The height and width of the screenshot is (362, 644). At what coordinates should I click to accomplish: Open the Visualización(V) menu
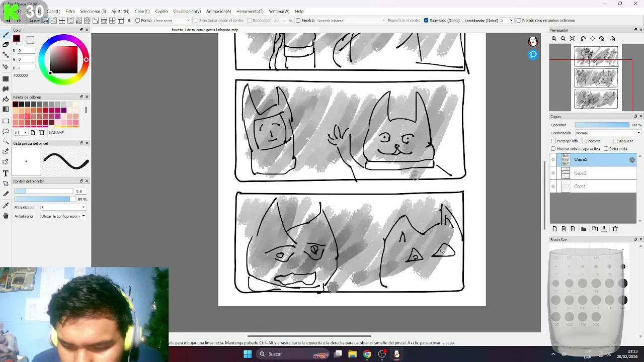[x=187, y=11]
